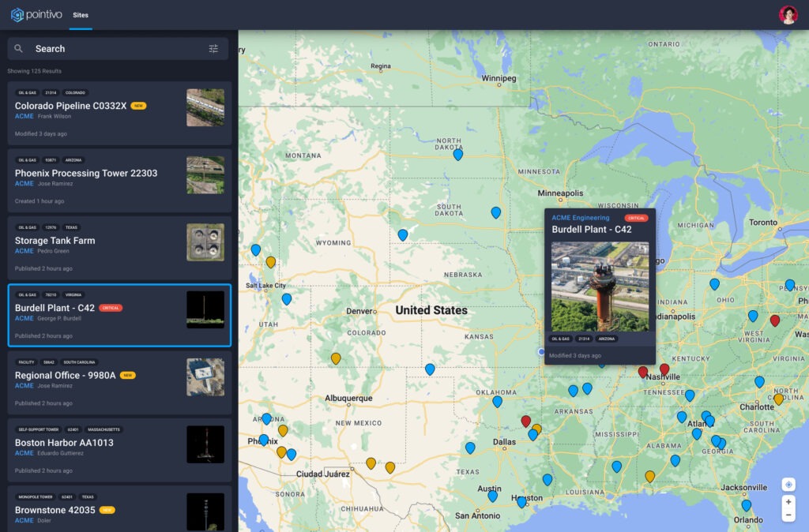Screen dimensions: 809x532
Task: Select the blue map pin near Minneapolis
Action: tap(496, 212)
